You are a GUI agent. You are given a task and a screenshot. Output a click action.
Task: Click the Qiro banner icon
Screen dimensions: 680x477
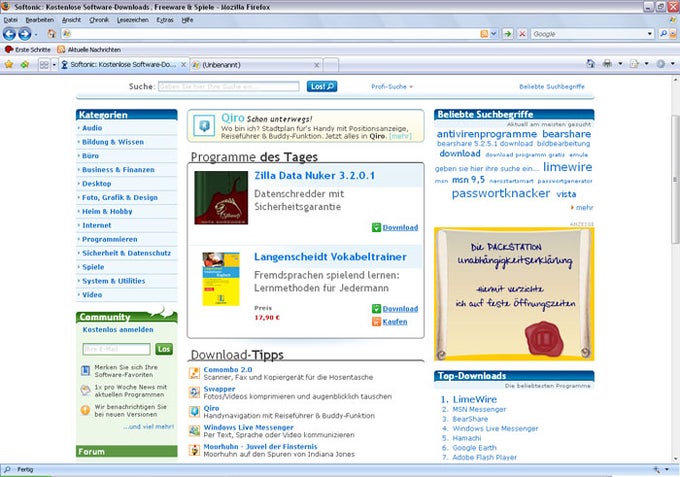(204, 126)
